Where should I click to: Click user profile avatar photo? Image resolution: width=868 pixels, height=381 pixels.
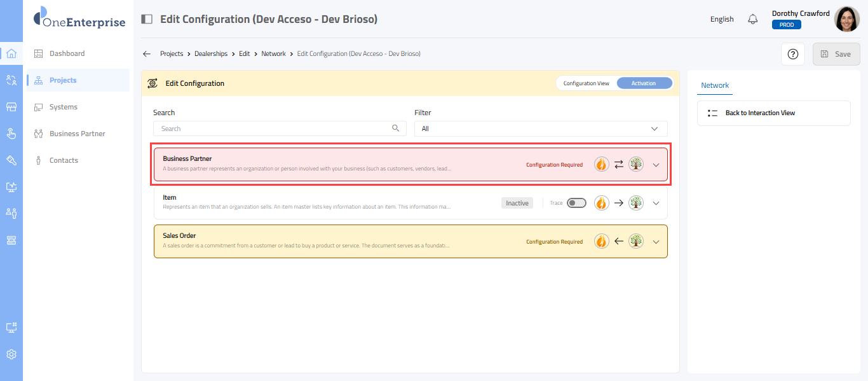click(x=846, y=19)
